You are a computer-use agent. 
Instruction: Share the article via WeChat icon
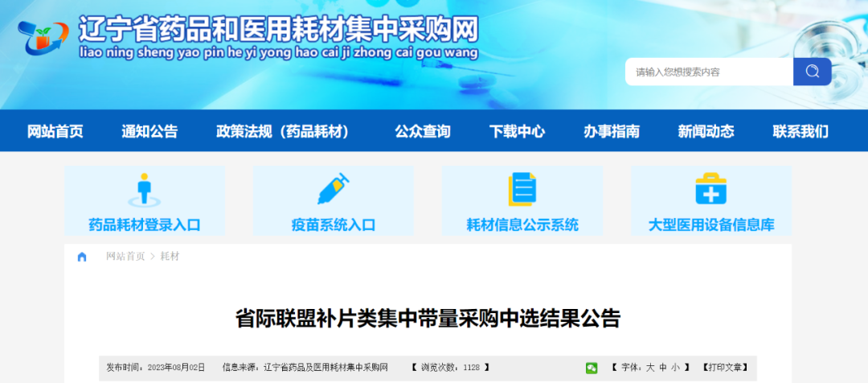pos(592,368)
